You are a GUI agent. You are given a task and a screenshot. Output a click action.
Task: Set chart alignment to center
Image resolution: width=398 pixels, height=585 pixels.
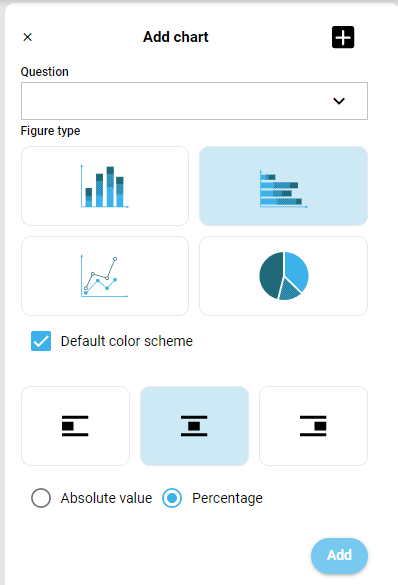pyautogui.click(x=194, y=426)
